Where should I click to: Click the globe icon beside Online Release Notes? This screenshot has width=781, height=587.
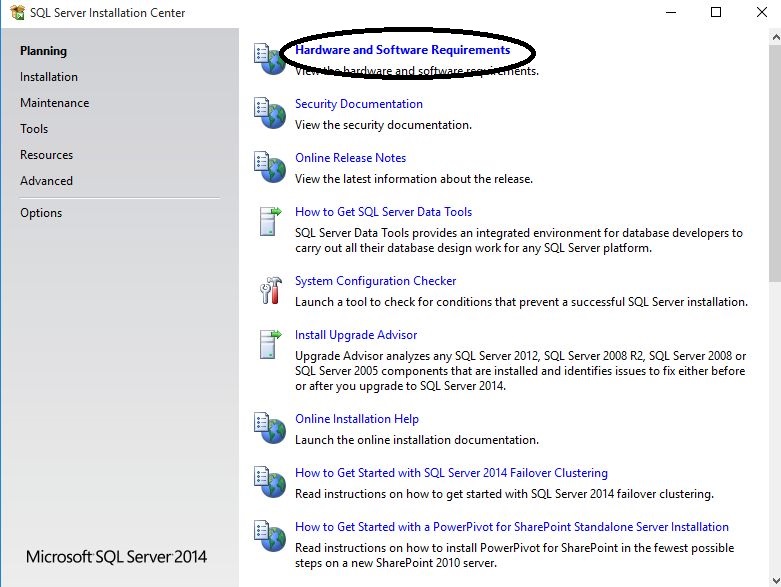click(269, 167)
